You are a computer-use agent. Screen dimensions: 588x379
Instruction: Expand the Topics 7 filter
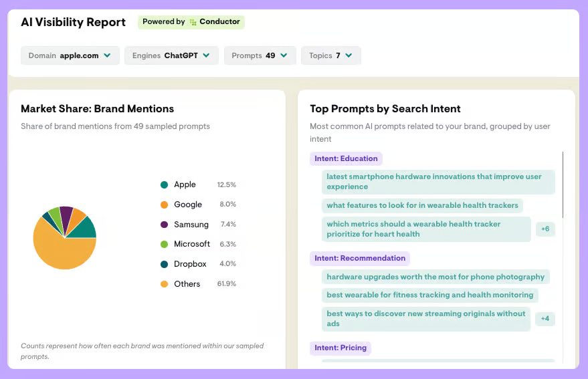point(330,55)
